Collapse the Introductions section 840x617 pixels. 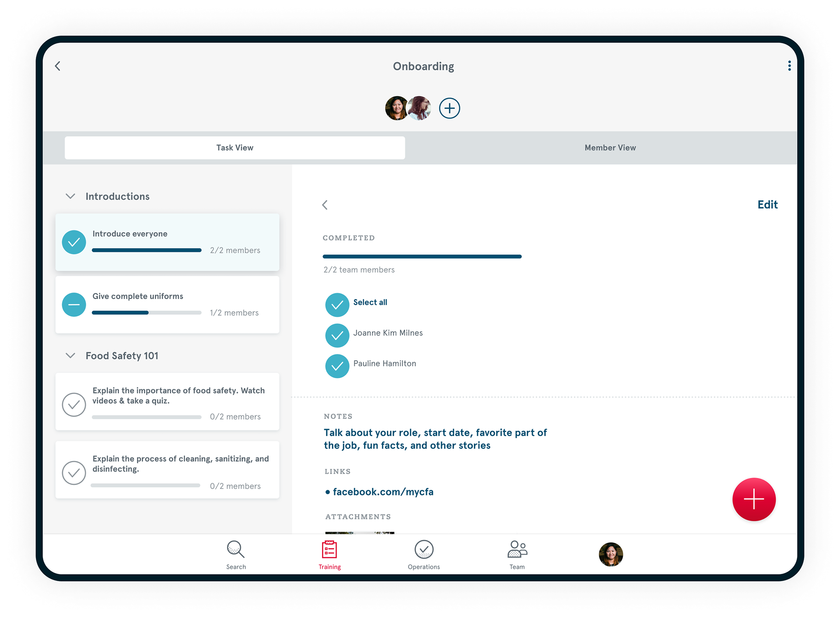[x=70, y=196]
